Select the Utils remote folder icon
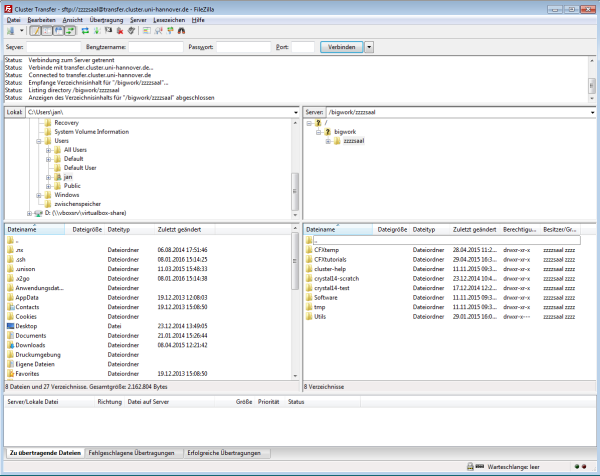 click(309, 316)
